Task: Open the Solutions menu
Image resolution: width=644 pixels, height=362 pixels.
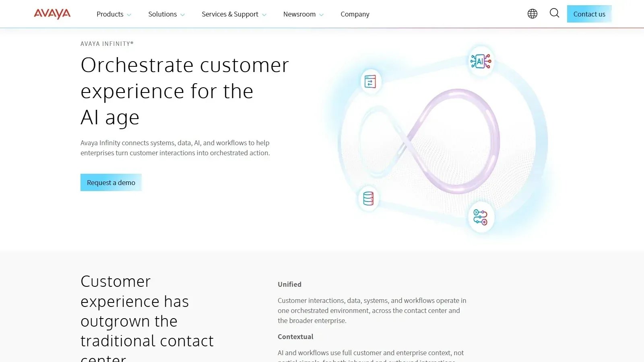Action: [x=163, y=14]
